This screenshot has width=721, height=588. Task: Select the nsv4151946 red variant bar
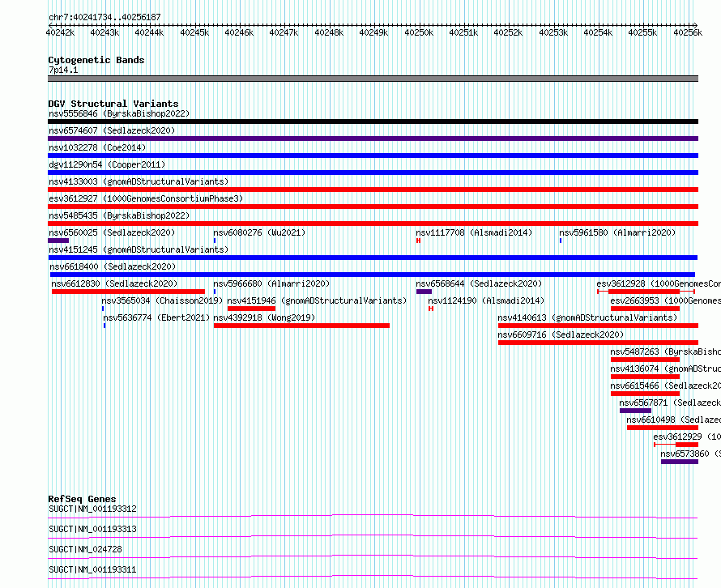tap(251, 309)
